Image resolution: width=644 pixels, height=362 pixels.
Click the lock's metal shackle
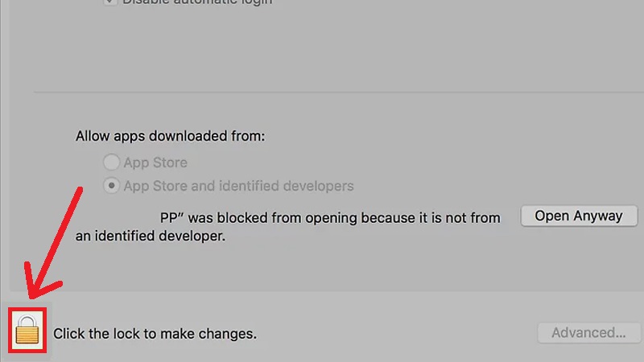pos(27,320)
